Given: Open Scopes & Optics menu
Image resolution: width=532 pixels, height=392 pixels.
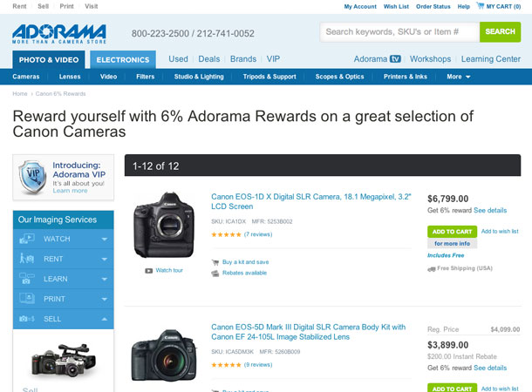Looking at the screenshot, I should tap(339, 77).
